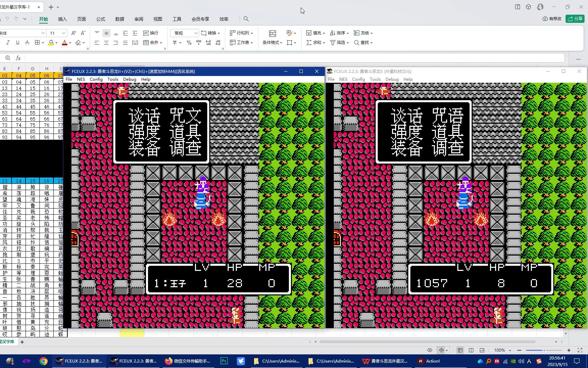This screenshot has width=588, height=368.
Task: Click the 填充 fill button
Action: coord(315,33)
